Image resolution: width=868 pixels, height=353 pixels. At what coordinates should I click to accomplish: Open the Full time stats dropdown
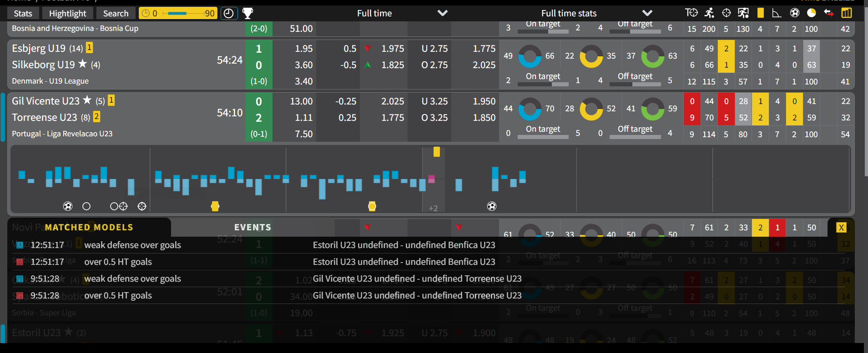coord(596,13)
